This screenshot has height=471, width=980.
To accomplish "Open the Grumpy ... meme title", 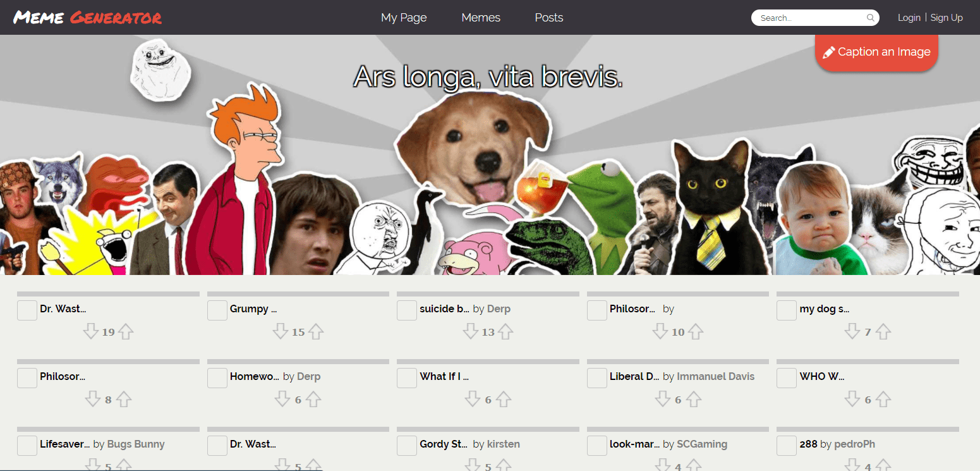I will (253, 309).
